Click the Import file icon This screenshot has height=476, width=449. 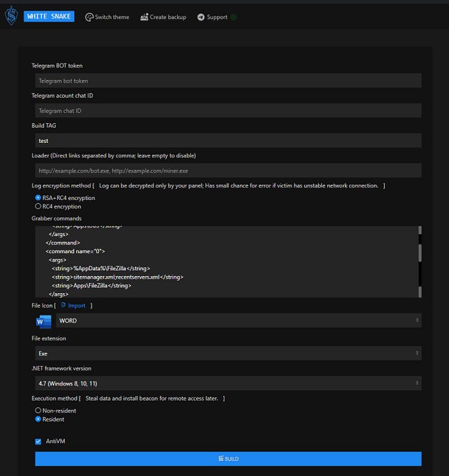[64, 305]
